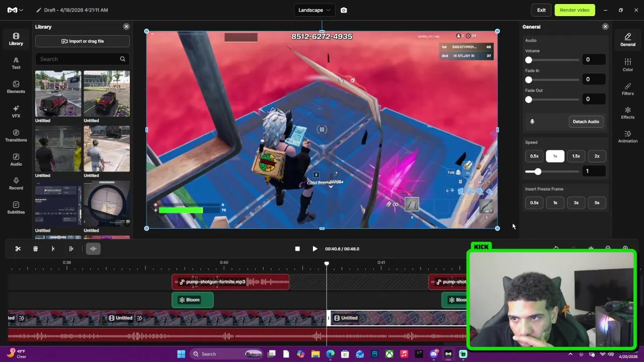The width and height of the screenshot is (644, 362).
Task: Click the Fade In slider handle
Action: [528, 79]
